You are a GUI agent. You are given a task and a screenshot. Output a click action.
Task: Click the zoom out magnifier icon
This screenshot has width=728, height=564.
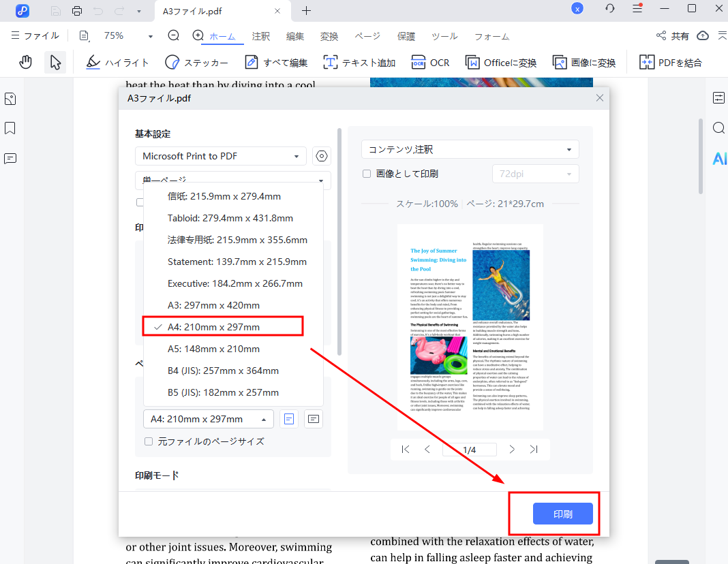click(174, 35)
